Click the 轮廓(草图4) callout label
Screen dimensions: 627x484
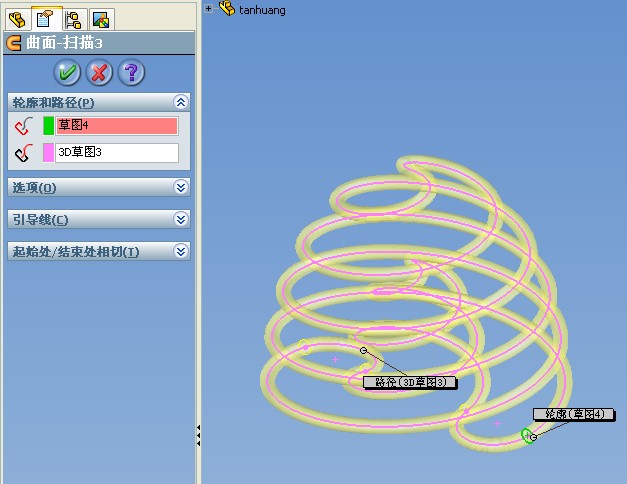574,414
